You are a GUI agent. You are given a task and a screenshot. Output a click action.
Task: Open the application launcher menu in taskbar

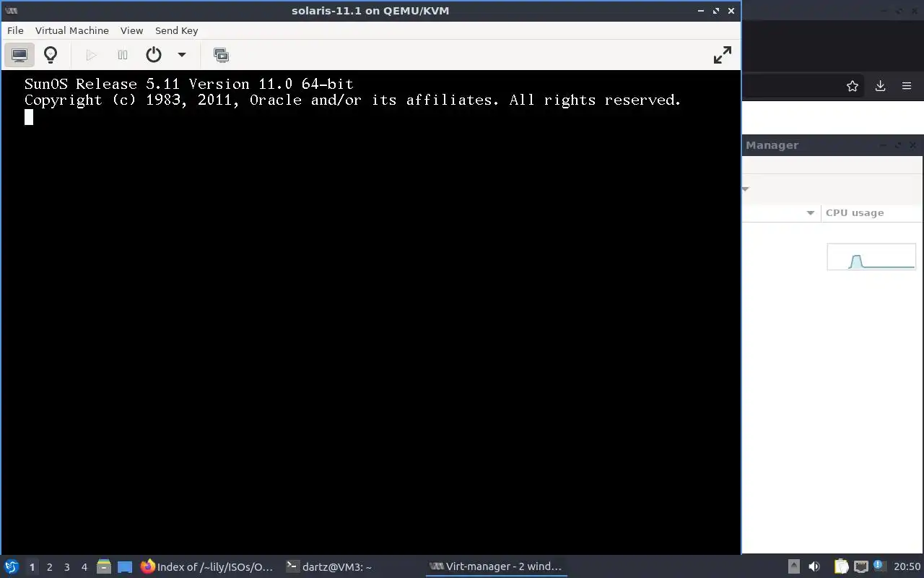(x=11, y=566)
